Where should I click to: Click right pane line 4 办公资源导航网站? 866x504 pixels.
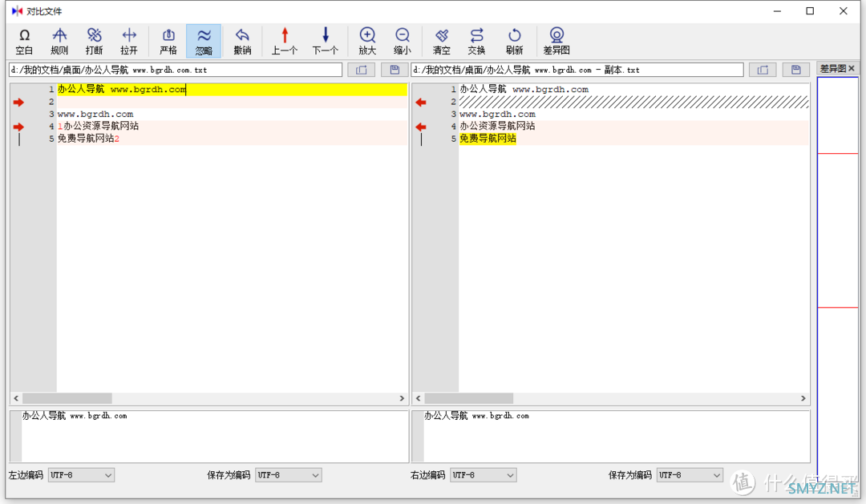497,127
